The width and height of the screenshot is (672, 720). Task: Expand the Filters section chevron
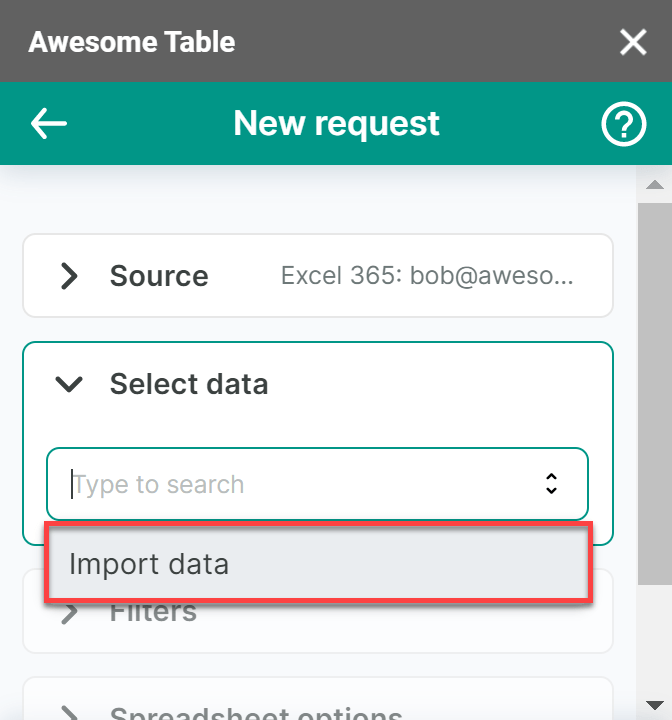pos(69,612)
